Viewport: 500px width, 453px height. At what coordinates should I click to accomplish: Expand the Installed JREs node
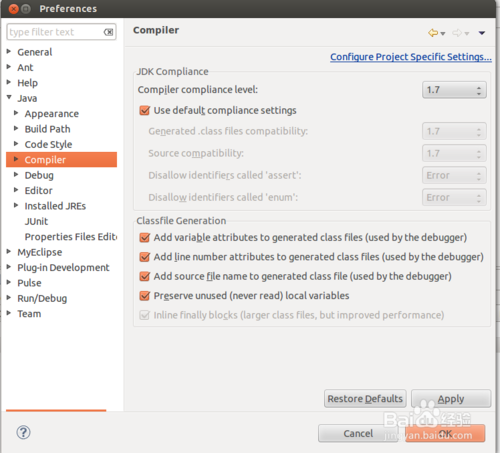click(16, 205)
